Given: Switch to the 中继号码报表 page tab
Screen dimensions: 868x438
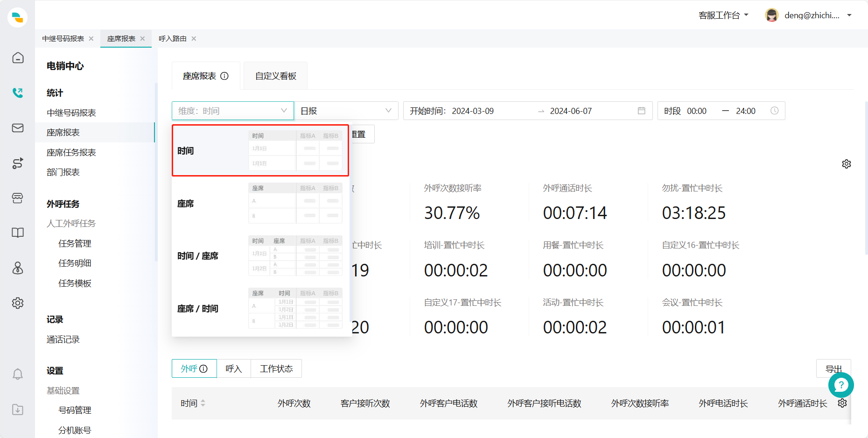Looking at the screenshot, I should coord(63,39).
